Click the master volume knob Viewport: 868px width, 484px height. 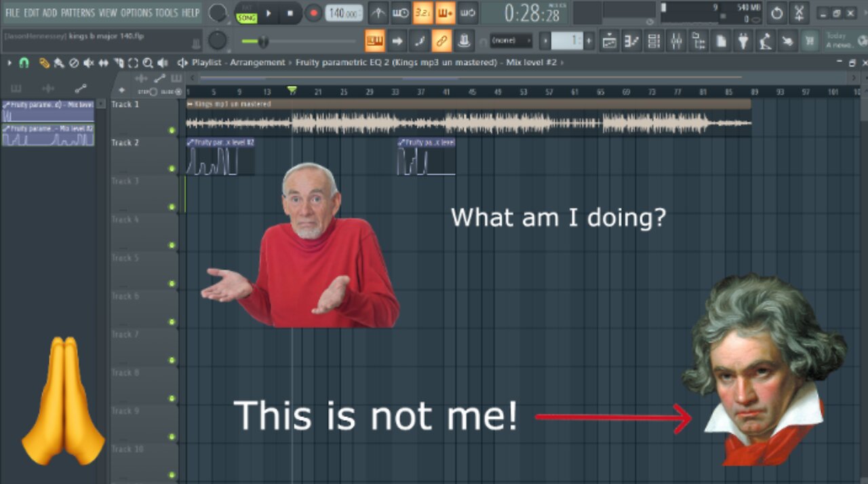point(218,12)
